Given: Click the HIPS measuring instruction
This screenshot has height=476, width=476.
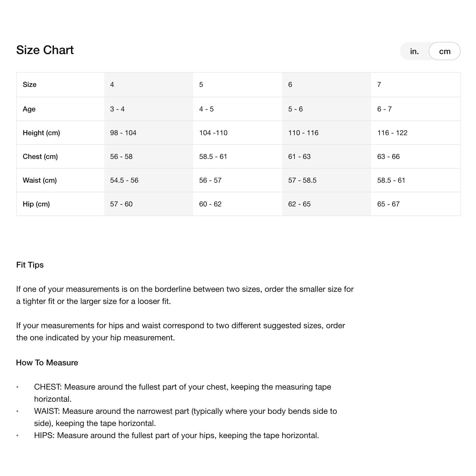Looking at the screenshot, I should [x=176, y=435].
